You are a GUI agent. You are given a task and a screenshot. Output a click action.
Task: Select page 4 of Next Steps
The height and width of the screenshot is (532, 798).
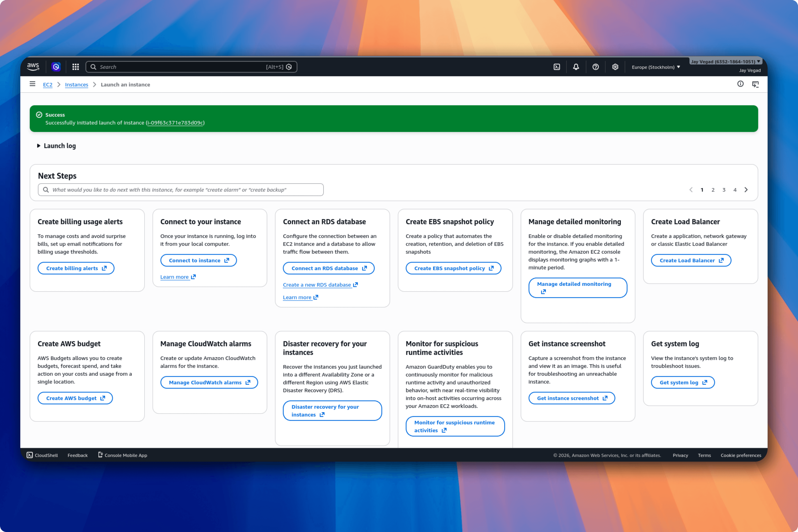coord(735,190)
